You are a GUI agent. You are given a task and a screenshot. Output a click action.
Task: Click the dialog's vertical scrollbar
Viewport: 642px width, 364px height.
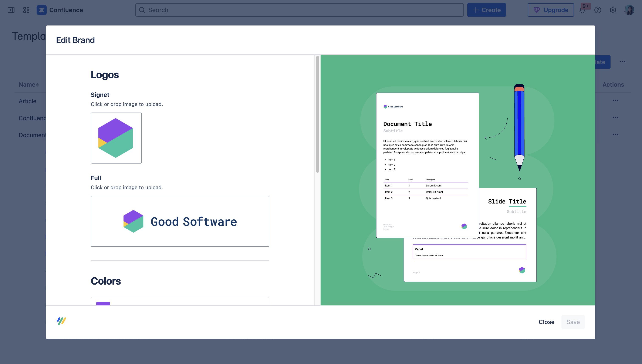click(318, 114)
